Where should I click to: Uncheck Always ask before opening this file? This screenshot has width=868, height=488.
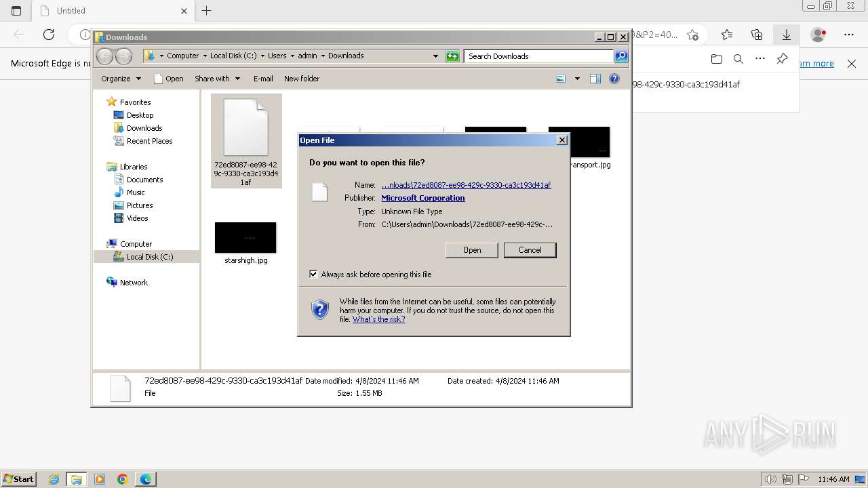313,274
